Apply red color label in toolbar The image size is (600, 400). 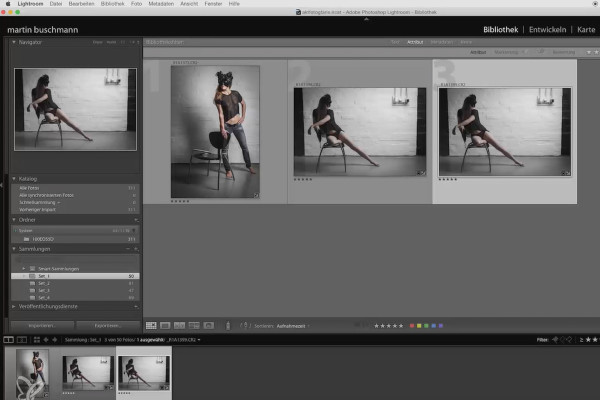coord(412,326)
